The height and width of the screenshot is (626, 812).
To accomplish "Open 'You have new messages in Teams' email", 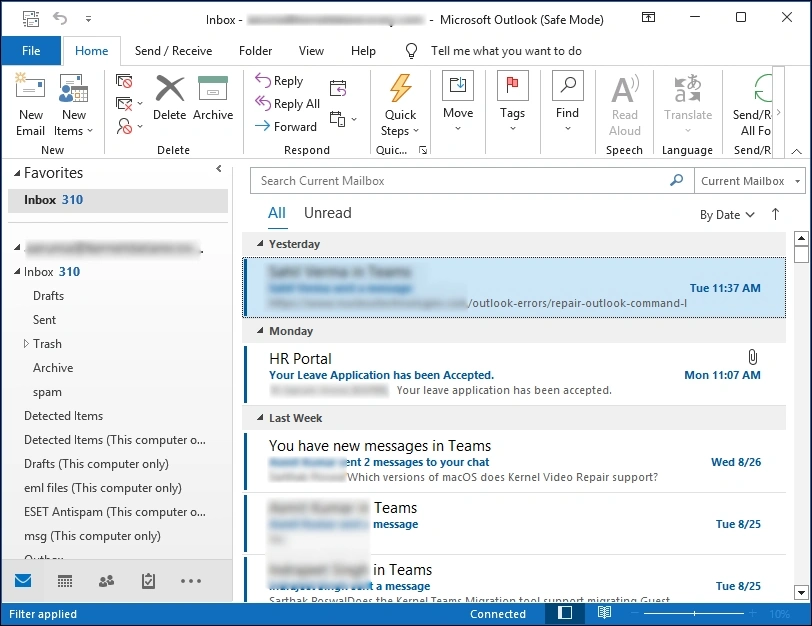I will pos(515,461).
